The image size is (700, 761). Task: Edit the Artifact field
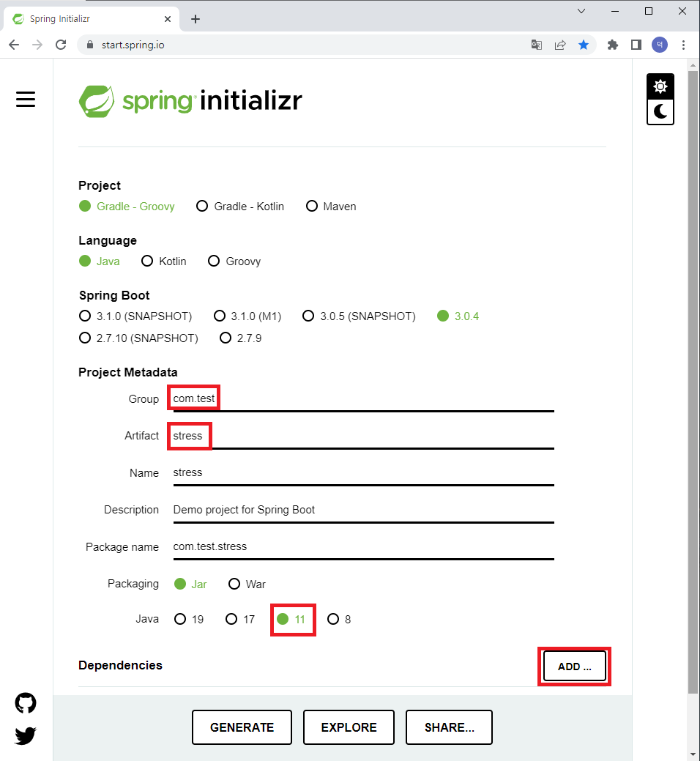click(363, 436)
